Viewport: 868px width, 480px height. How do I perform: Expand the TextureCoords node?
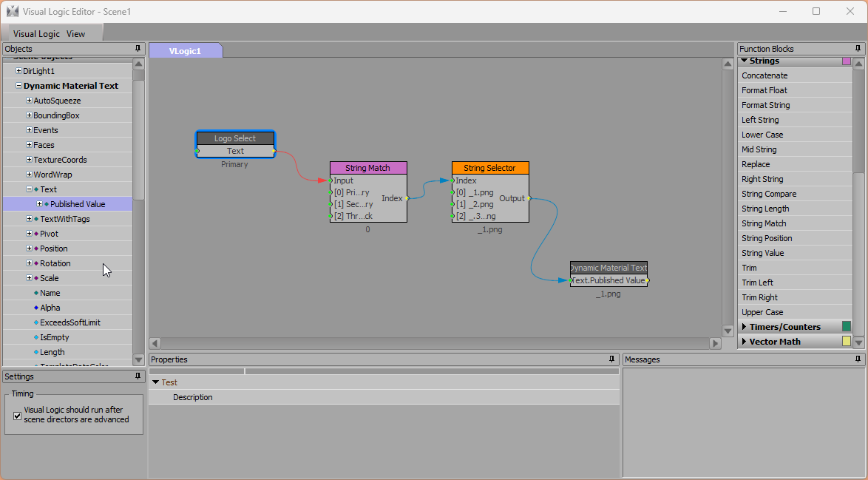pos(29,160)
